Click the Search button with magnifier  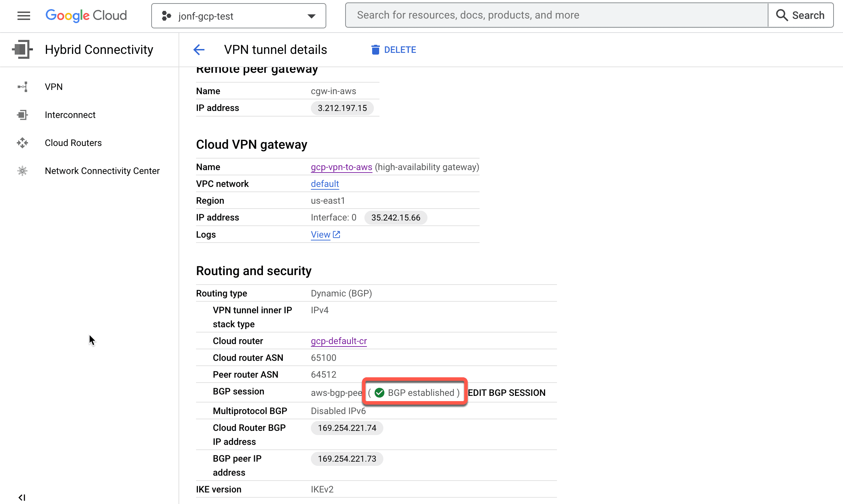pyautogui.click(x=801, y=15)
